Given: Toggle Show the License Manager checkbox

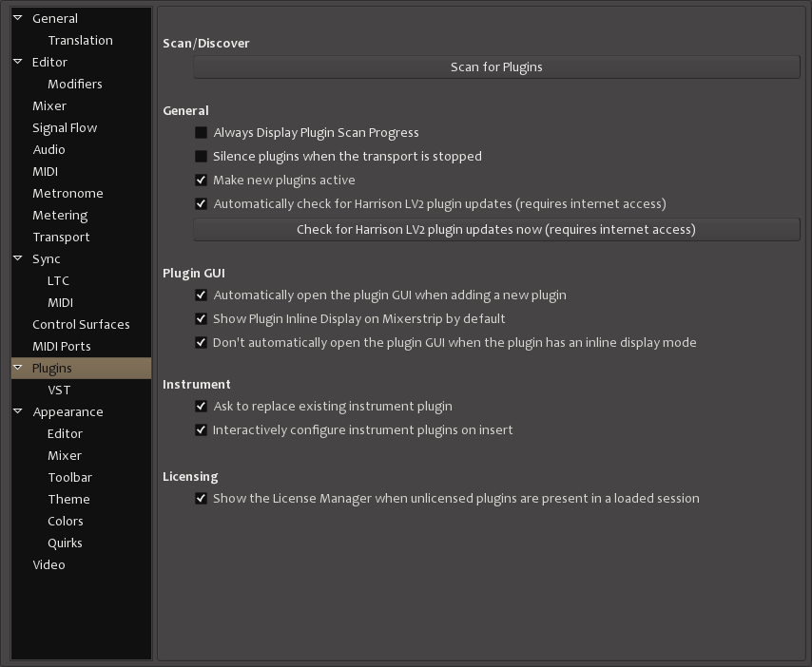Looking at the screenshot, I should pos(202,499).
